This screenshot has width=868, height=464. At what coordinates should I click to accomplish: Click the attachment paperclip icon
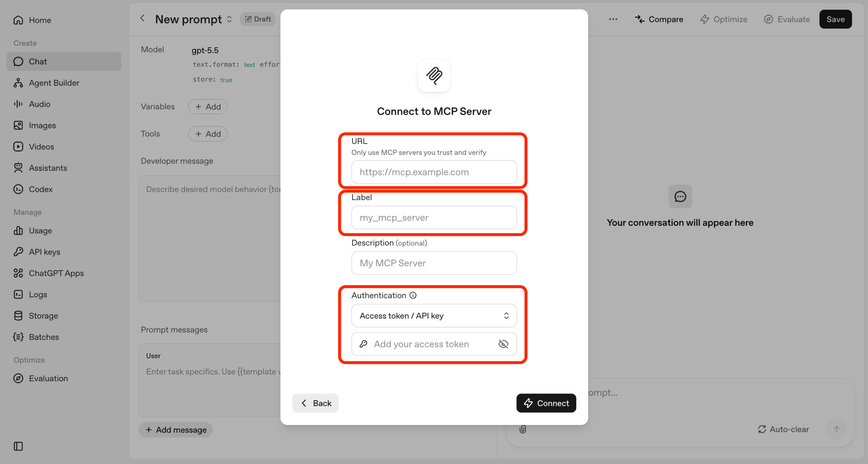pos(523,429)
